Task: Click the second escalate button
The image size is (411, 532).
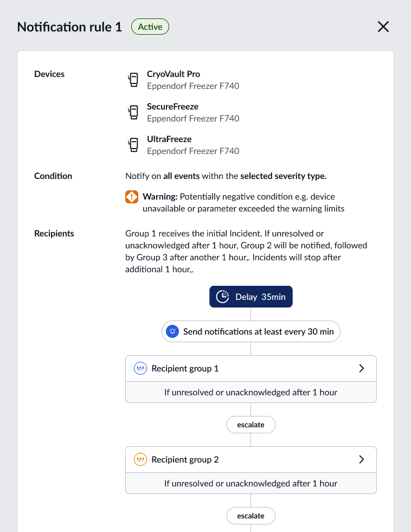Action: point(251,516)
